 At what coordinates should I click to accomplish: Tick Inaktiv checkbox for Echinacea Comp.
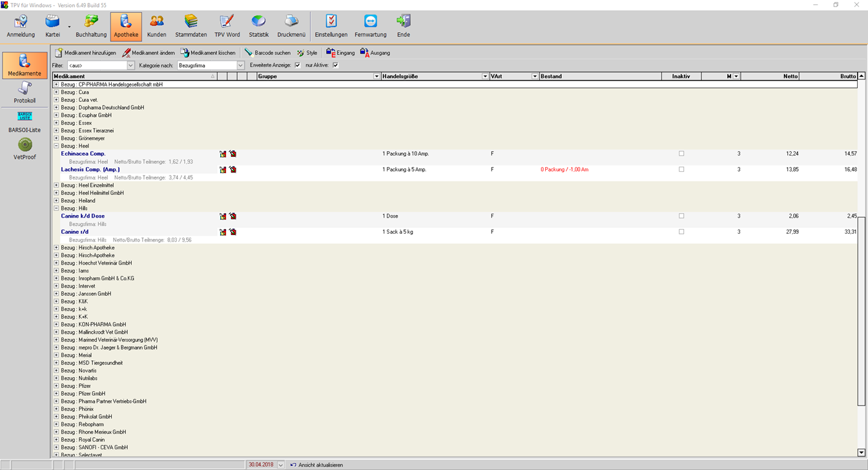click(x=681, y=154)
